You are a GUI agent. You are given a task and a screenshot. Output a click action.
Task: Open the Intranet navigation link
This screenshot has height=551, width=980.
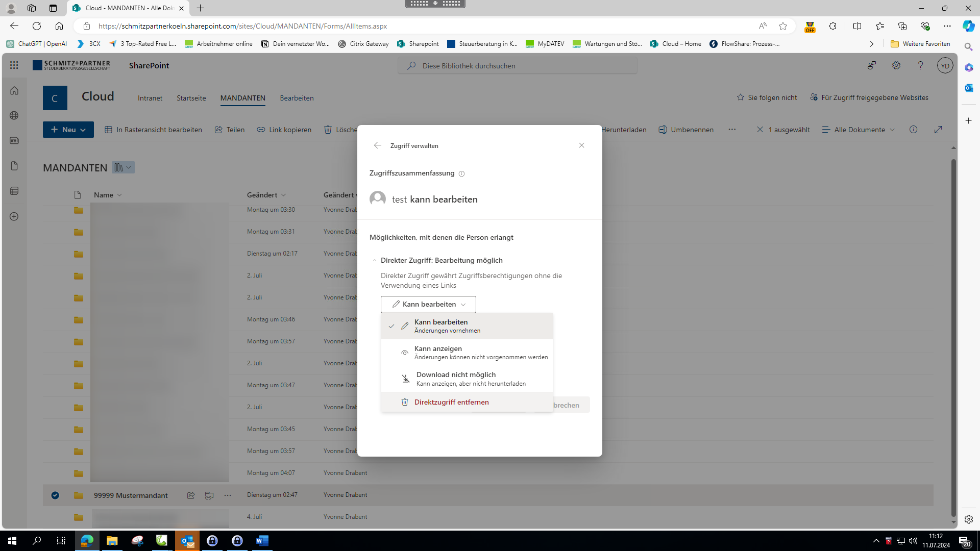(150, 98)
